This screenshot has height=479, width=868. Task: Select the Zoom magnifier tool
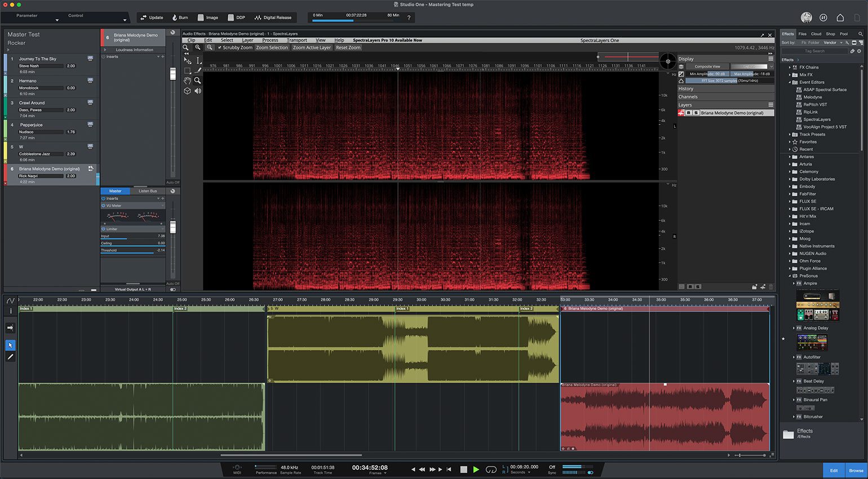(x=197, y=81)
